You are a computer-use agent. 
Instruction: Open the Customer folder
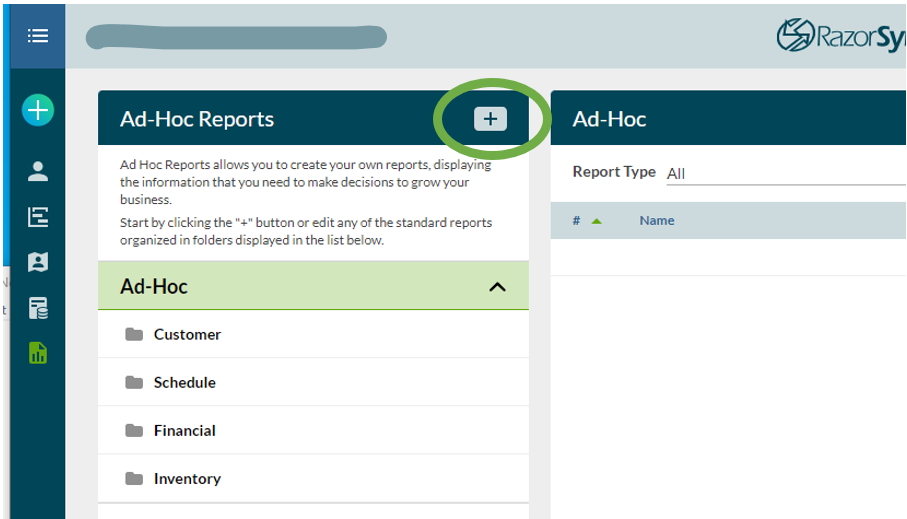[314, 334]
